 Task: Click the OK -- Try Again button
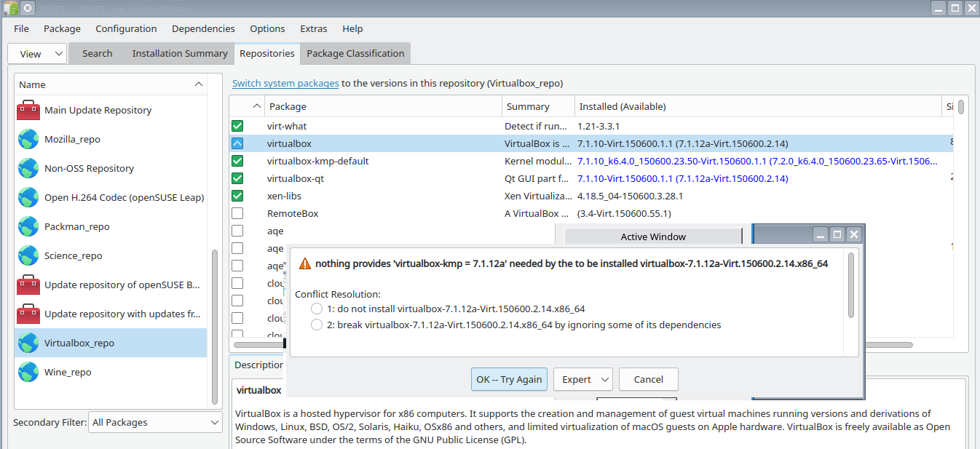click(509, 379)
